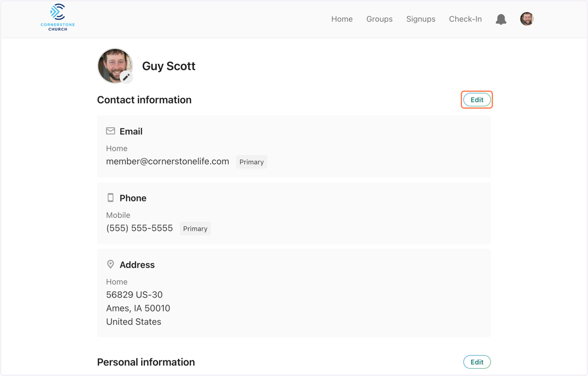Viewport: 588px width, 376px height.
Task: Click the address line 56829 US-30
Action: tap(134, 295)
